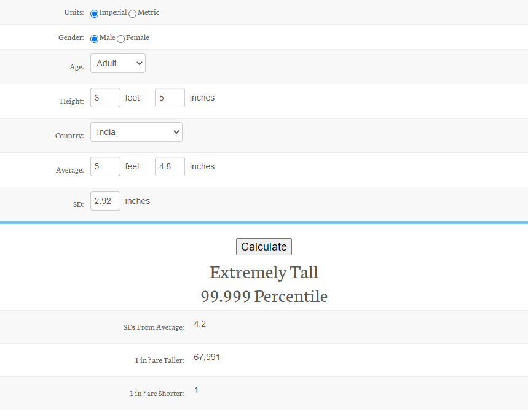
Task: Select Female as the gender
Action: [120, 39]
